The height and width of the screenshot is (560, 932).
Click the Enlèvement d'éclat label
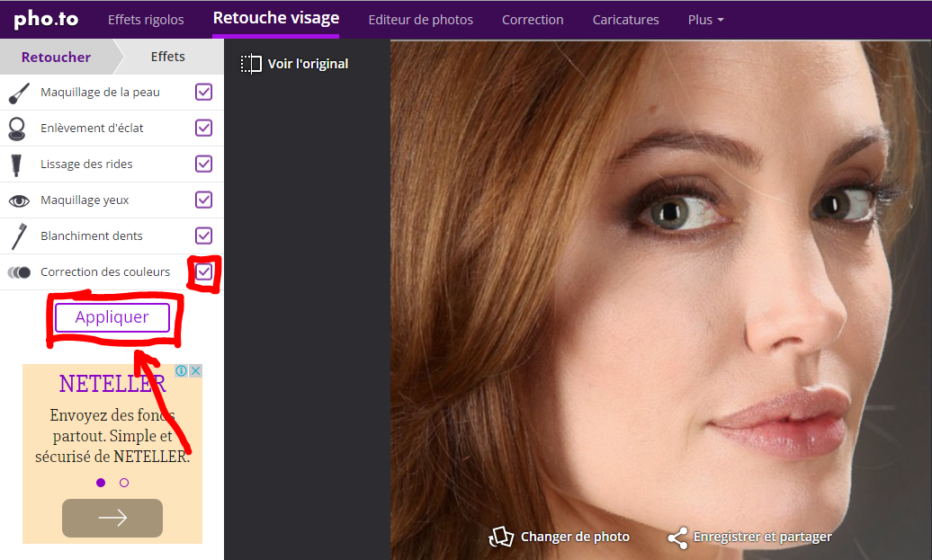point(92,128)
